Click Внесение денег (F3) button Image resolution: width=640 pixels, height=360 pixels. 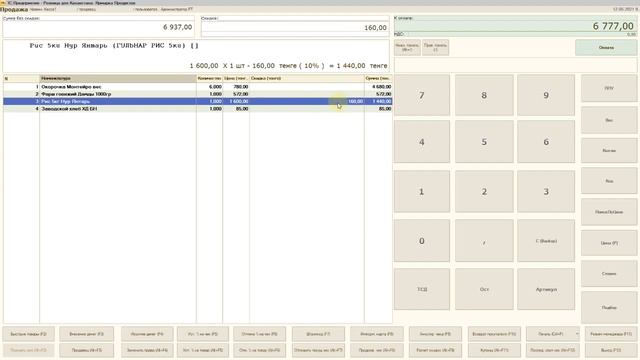tap(87, 334)
